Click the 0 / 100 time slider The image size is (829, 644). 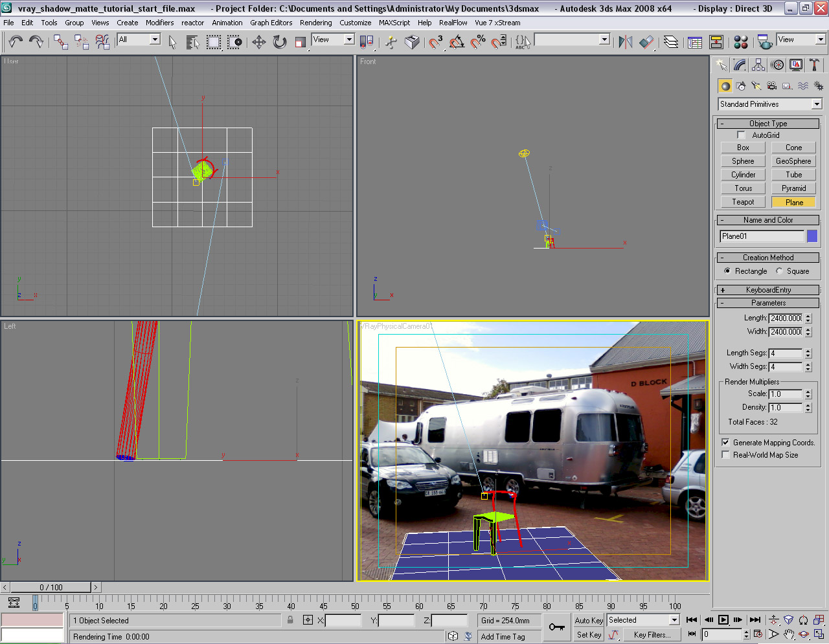(51, 588)
